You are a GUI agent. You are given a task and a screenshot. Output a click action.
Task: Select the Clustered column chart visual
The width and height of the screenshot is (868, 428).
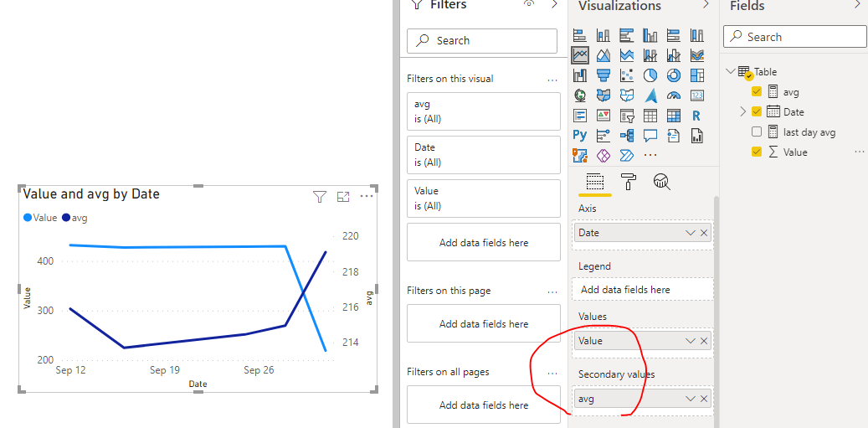click(650, 36)
